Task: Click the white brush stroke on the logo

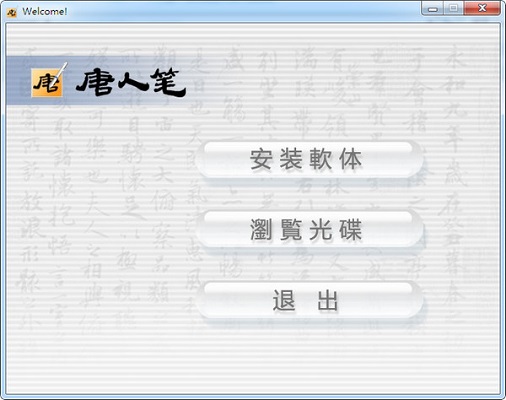Action: tap(61, 73)
